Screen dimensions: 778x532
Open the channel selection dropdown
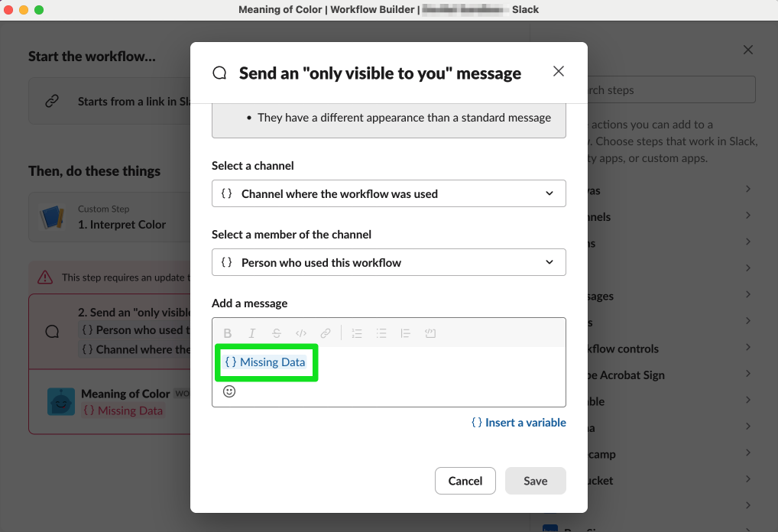388,193
